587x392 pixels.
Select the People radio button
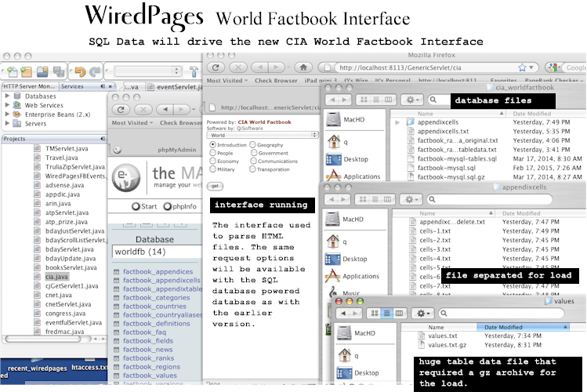[212, 153]
